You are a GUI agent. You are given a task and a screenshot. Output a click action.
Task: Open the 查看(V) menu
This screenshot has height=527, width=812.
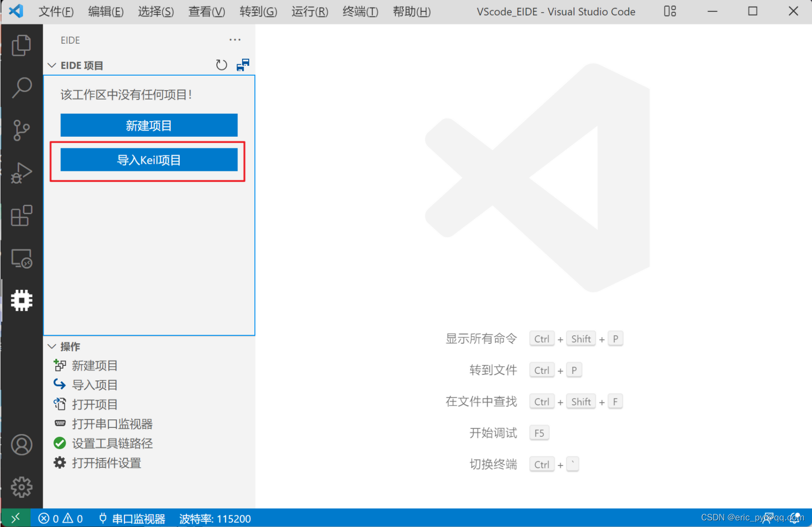[207, 12]
